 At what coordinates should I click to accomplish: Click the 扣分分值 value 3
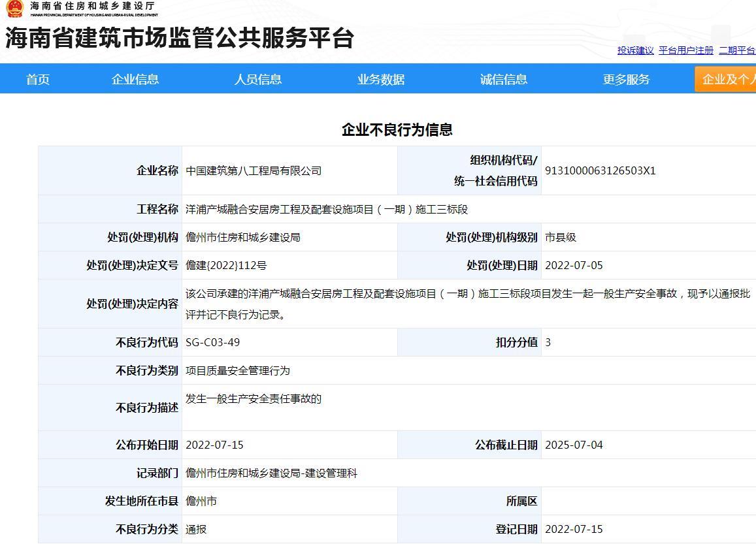[548, 343]
